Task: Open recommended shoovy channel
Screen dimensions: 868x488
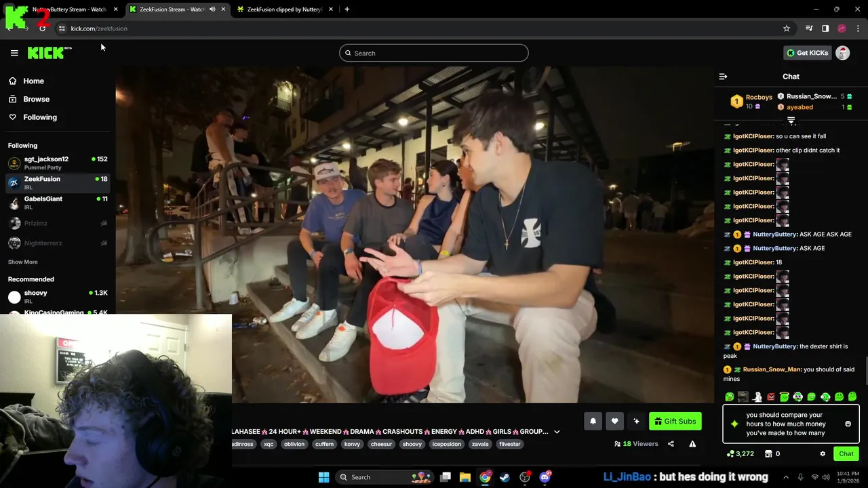Action: tap(58, 296)
